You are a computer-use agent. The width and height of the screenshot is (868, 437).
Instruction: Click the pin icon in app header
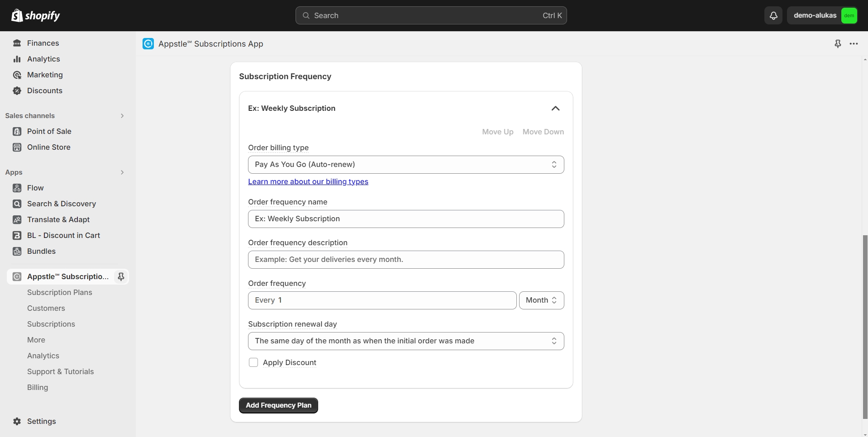(x=838, y=44)
